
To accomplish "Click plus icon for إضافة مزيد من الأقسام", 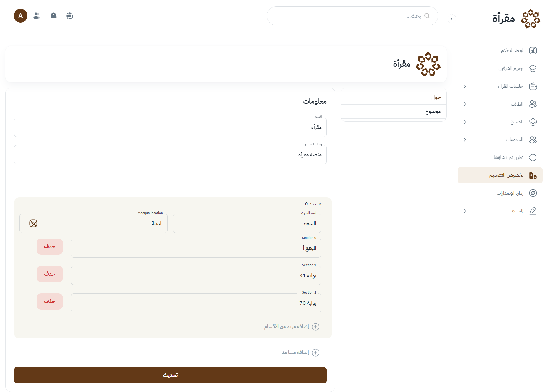I will tap(315, 327).
